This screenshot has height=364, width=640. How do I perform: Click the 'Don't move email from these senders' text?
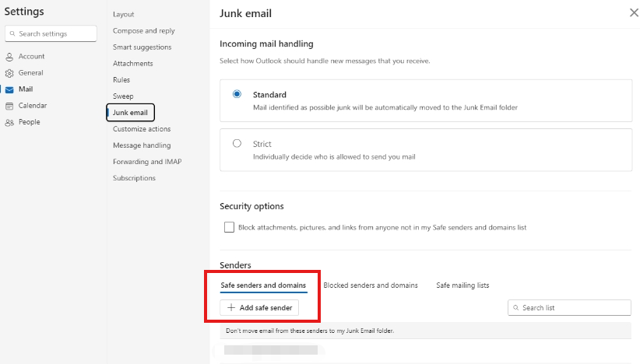(310, 331)
